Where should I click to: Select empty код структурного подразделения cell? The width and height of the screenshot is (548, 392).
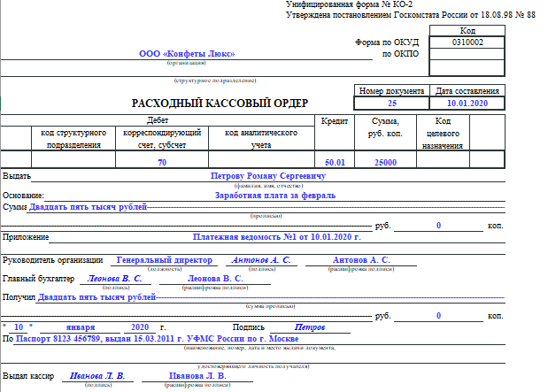(x=73, y=159)
